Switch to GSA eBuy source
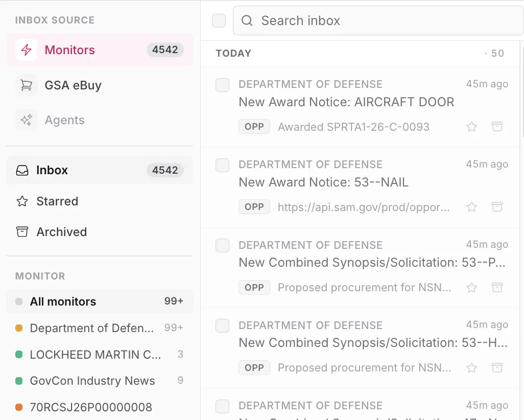 coord(100,85)
